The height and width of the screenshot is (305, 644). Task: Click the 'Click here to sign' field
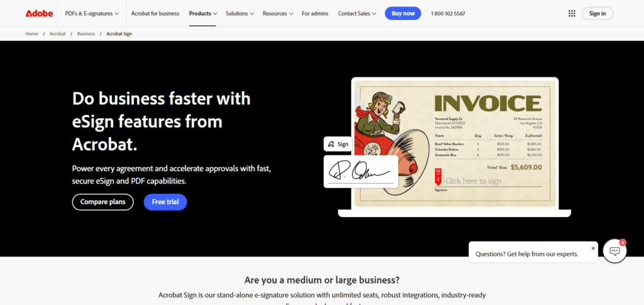[x=492, y=180]
